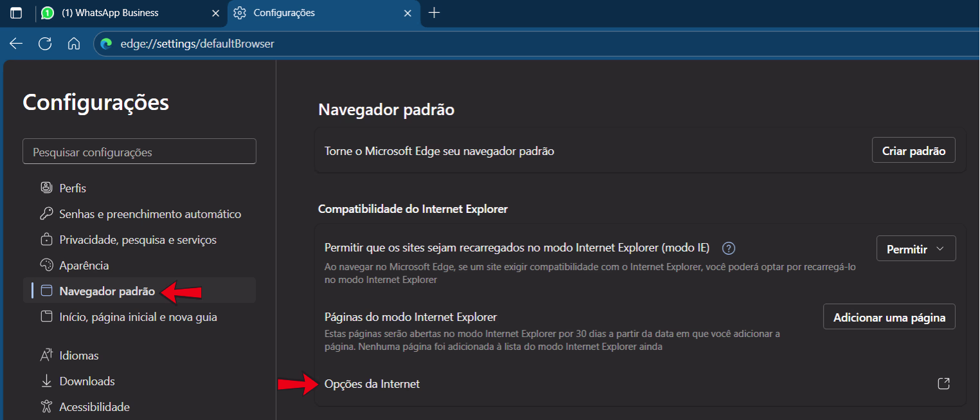Go back using the back arrow
Screen dimensions: 980x420
point(16,44)
